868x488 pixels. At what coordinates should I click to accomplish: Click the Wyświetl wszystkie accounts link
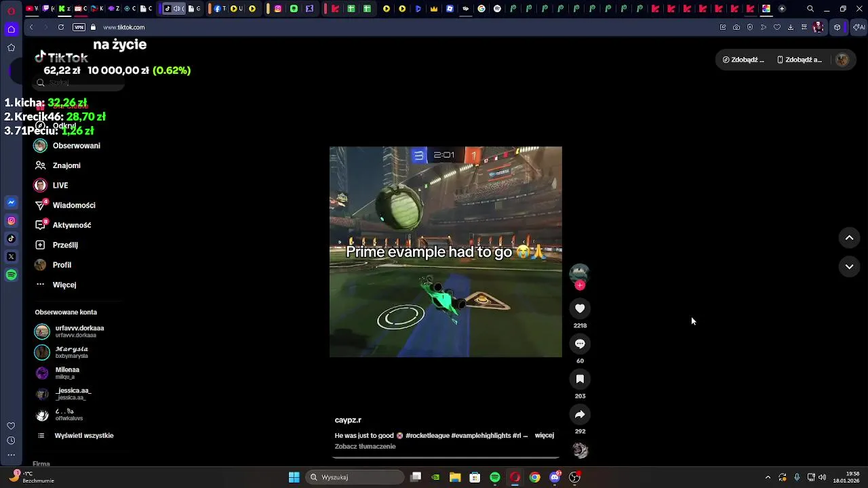pyautogui.click(x=83, y=436)
